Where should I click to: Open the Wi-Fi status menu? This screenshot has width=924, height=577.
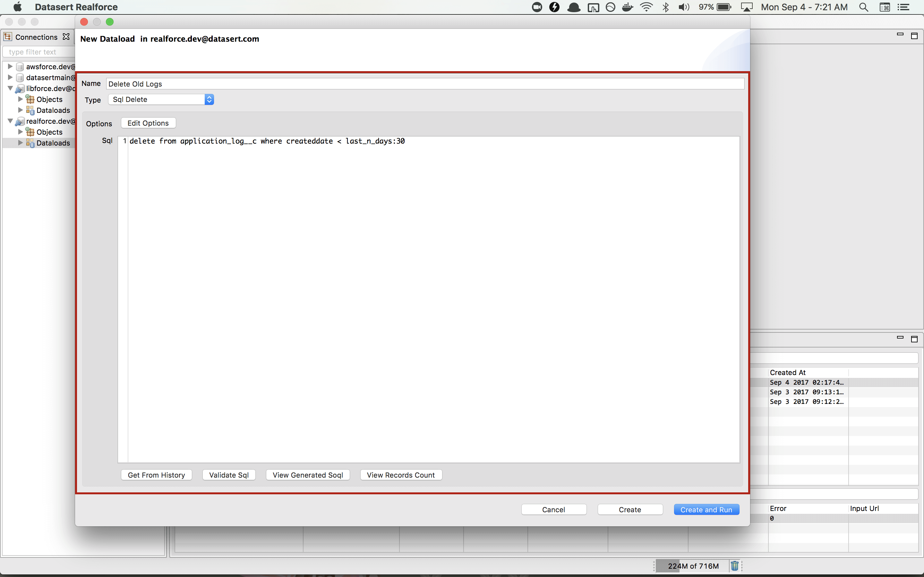pyautogui.click(x=646, y=7)
